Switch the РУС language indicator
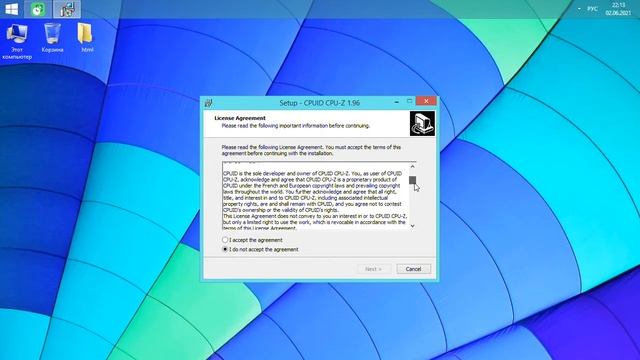This screenshot has height=360, width=640. pos(593,9)
